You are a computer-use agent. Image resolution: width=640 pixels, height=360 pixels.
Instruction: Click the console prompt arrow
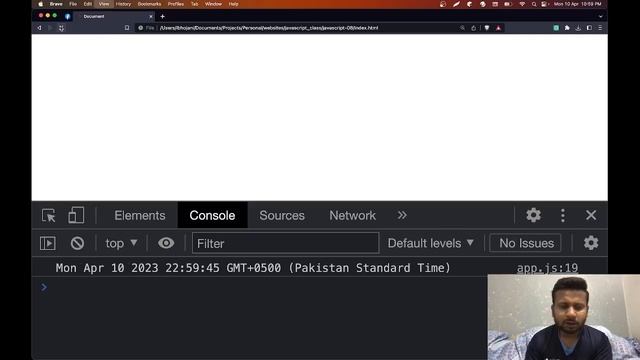point(44,287)
